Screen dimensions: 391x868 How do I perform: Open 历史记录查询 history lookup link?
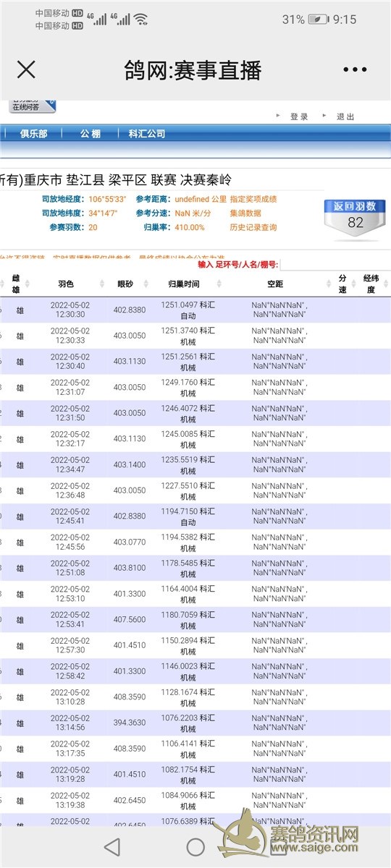point(253,227)
